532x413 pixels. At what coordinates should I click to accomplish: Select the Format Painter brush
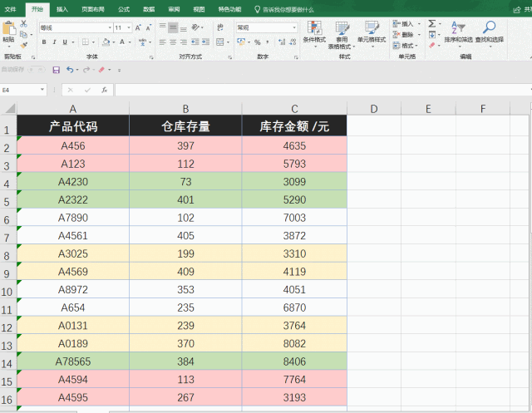click(23, 45)
